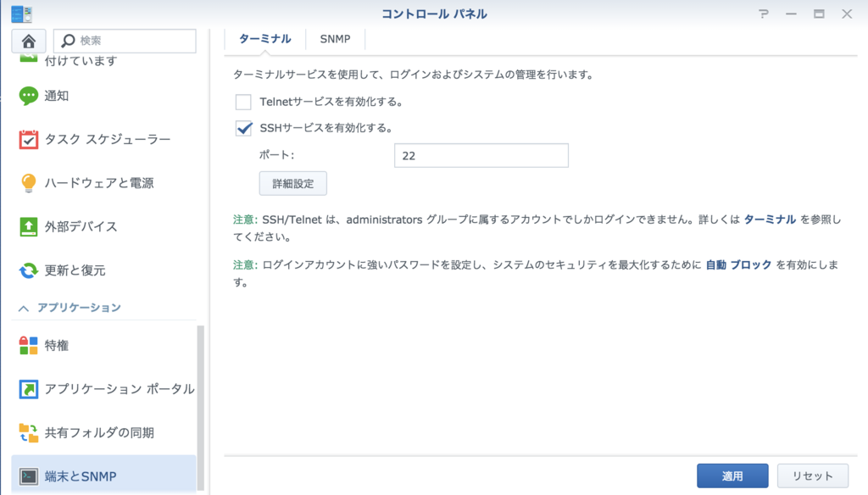Open 外部デバイス upload icon
Viewport: 868px width, 495px height.
tap(28, 226)
